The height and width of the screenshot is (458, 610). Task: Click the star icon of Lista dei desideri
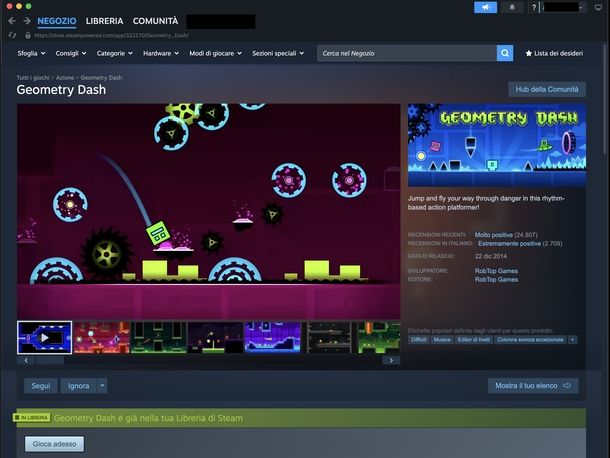[528, 53]
